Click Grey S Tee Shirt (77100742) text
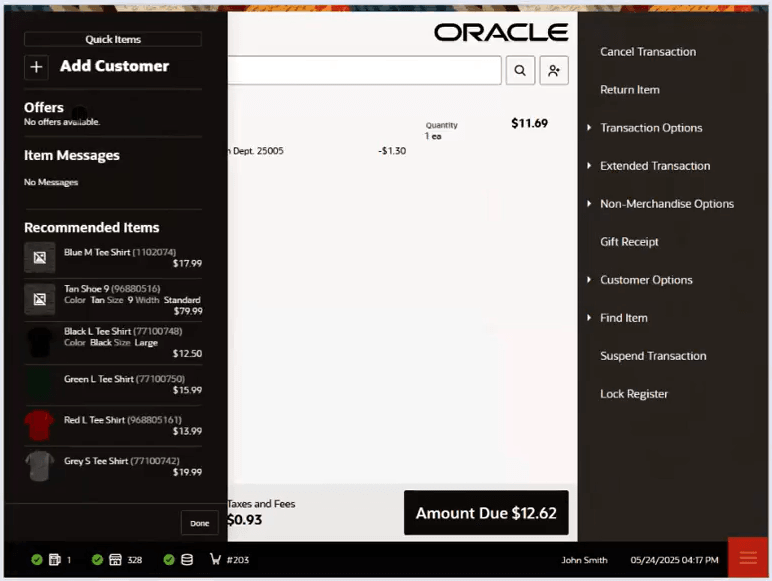Viewport: 772px width, 581px height. (122, 461)
